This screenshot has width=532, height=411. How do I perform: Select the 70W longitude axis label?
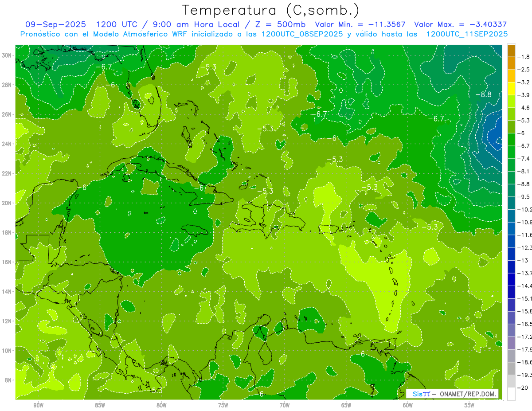[285, 405]
